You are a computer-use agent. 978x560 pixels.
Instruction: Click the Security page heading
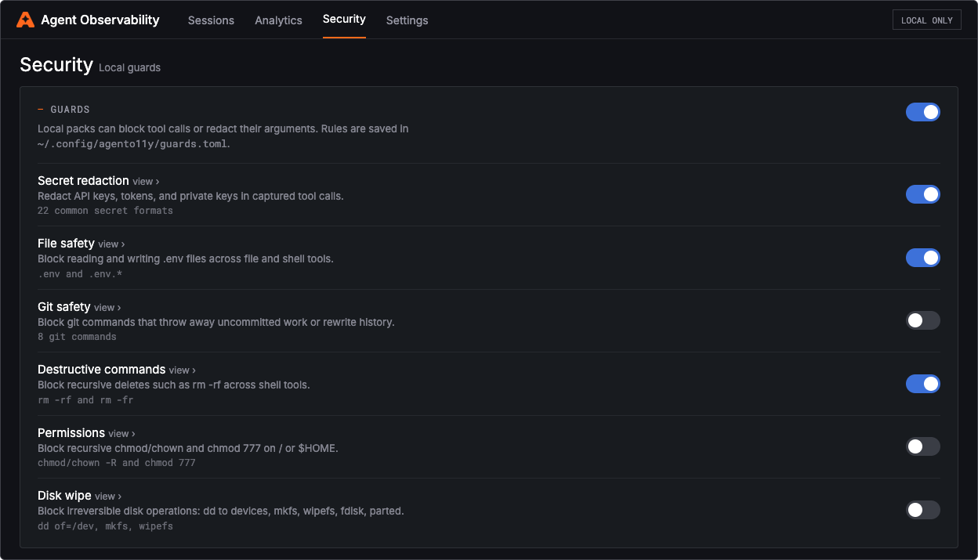tap(56, 64)
